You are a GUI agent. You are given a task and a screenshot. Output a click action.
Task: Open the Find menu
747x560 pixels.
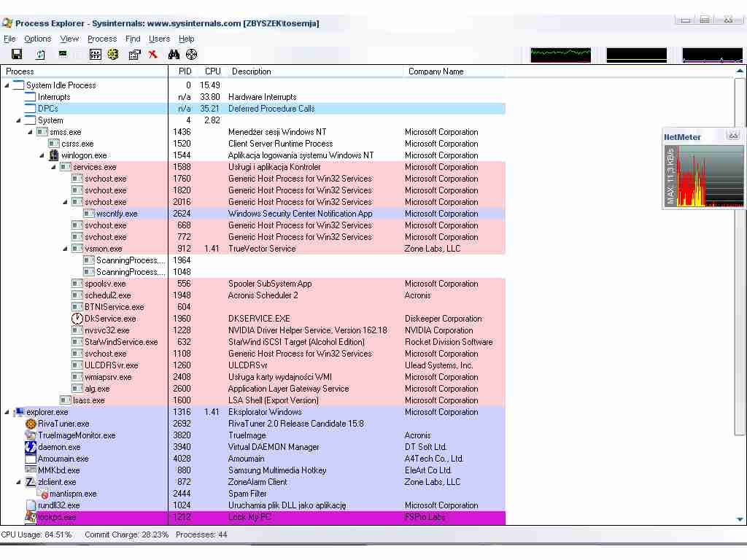coord(133,39)
